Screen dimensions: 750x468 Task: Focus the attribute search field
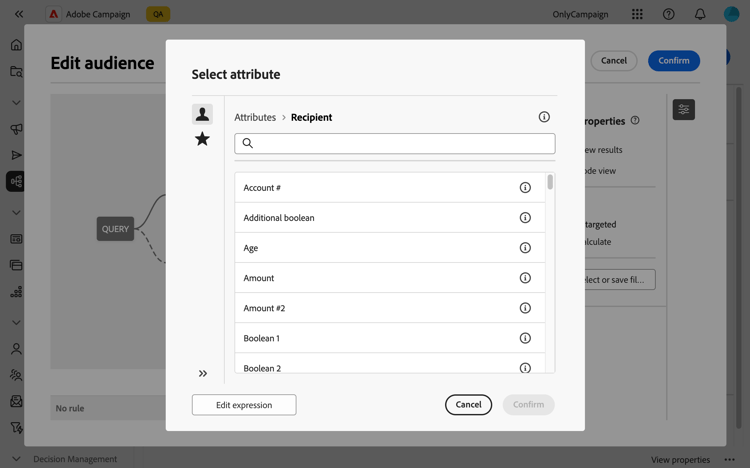point(395,144)
